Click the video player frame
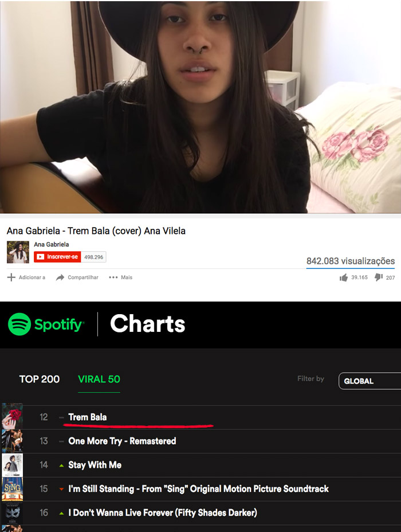Image resolution: width=401 pixels, height=532 pixels. pyautogui.click(x=200, y=107)
